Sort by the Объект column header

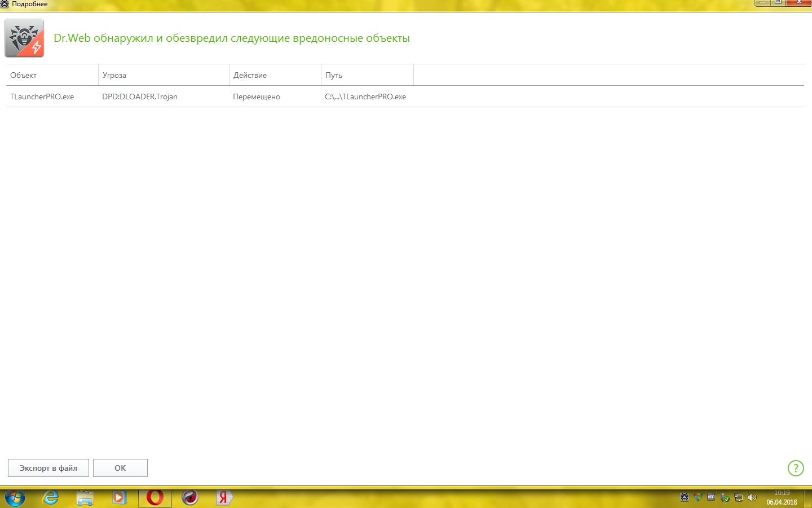52,75
